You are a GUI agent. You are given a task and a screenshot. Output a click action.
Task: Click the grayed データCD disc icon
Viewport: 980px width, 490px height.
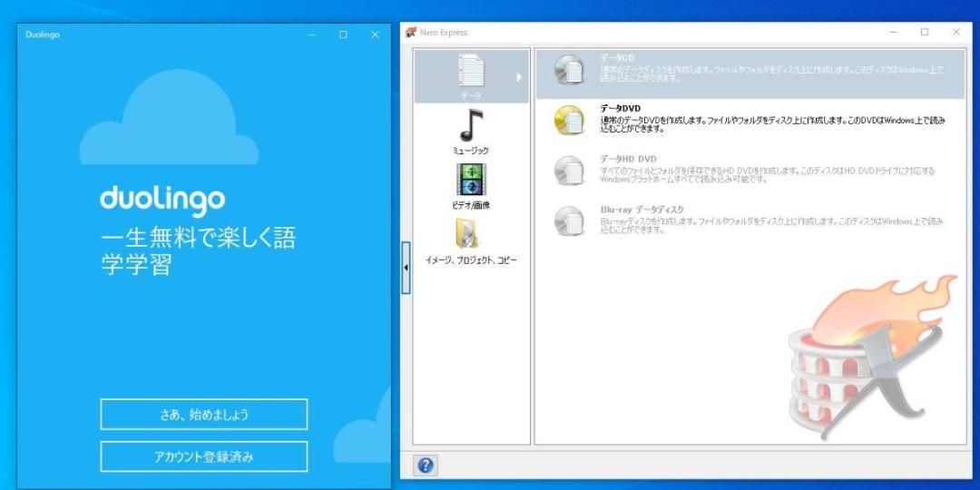click(568, 69)
